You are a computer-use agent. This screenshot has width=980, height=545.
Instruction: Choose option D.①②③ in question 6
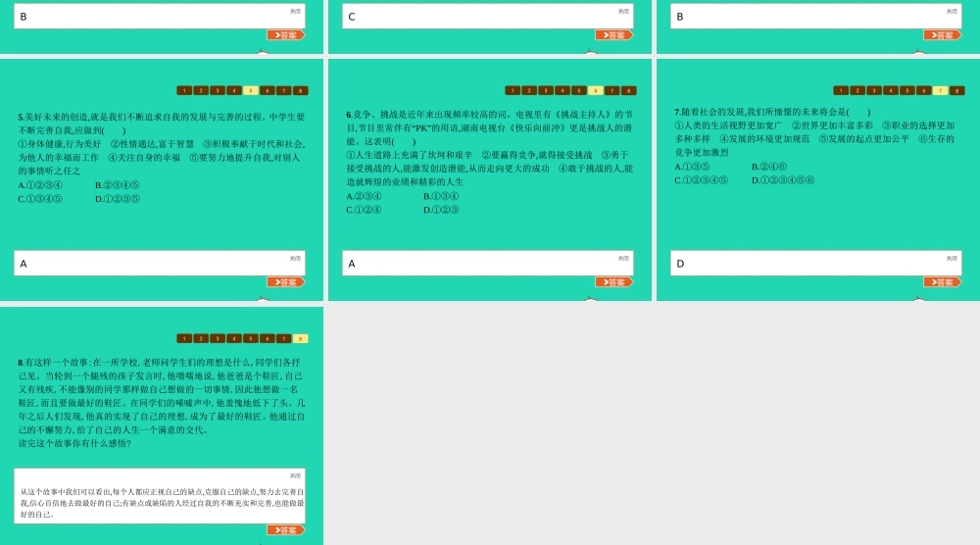(x=441, y=210)
